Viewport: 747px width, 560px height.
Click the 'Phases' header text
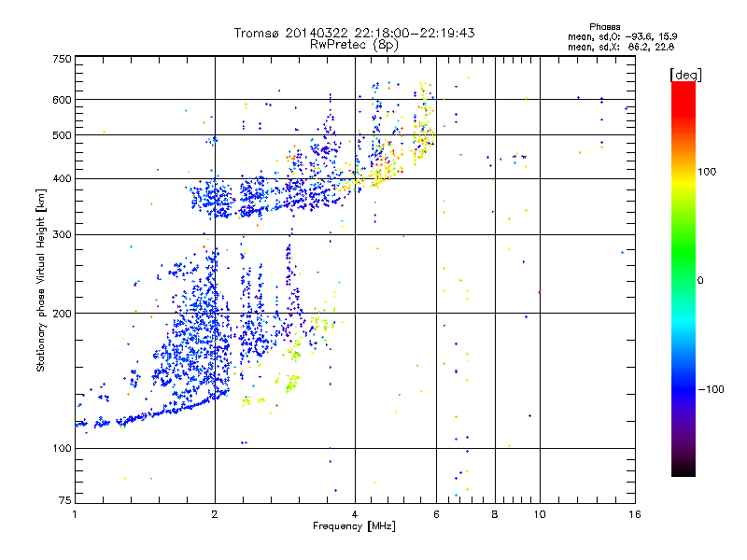tap(604, 27)
